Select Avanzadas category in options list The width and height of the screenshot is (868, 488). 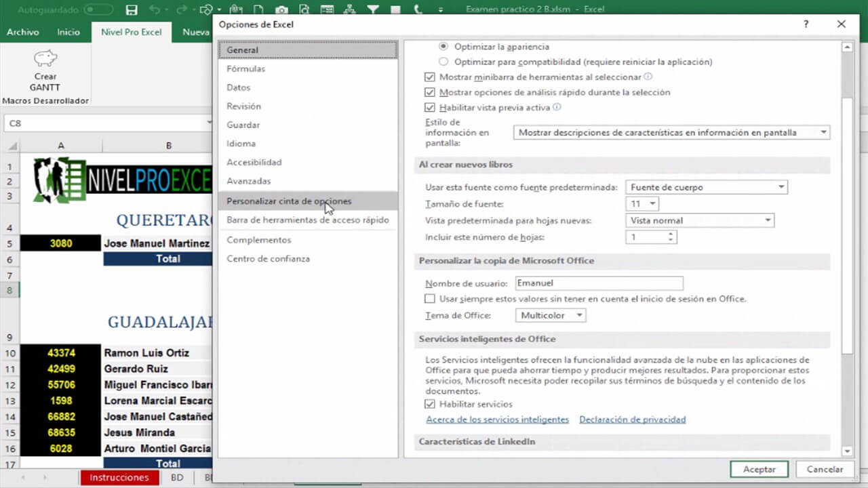(x=308, y=182)
